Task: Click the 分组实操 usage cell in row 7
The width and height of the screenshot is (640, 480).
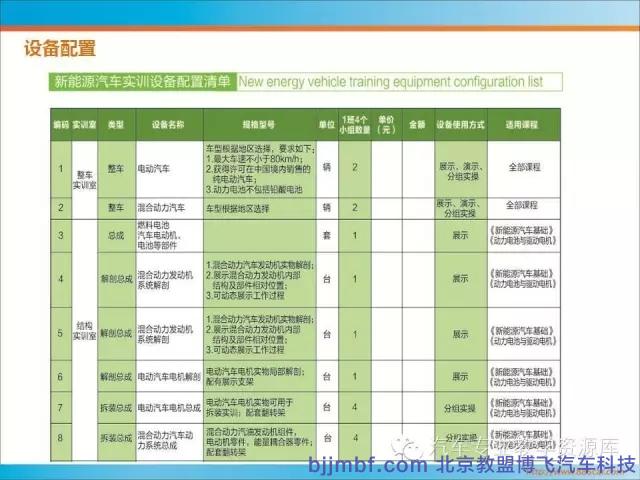Action: pos(460,407)
